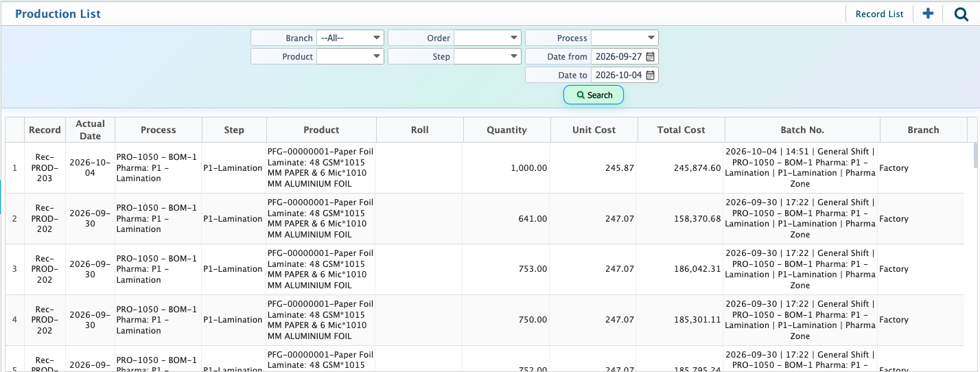Expand the Process dropdown

click(x=625, y=38)
